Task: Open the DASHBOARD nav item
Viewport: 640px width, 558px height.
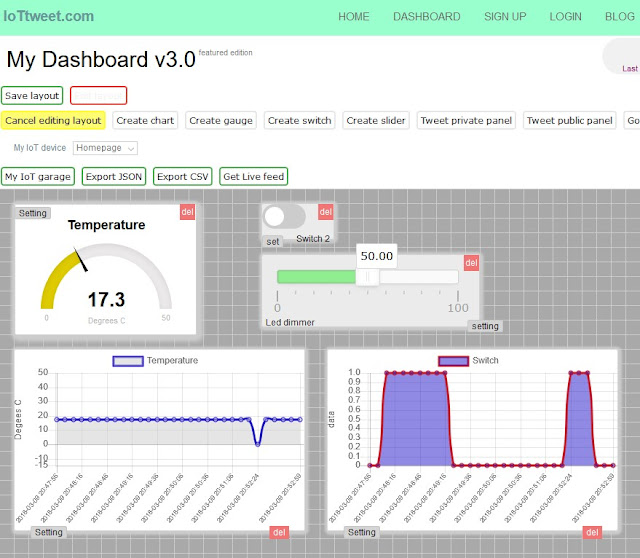Action: pos(427,17)
